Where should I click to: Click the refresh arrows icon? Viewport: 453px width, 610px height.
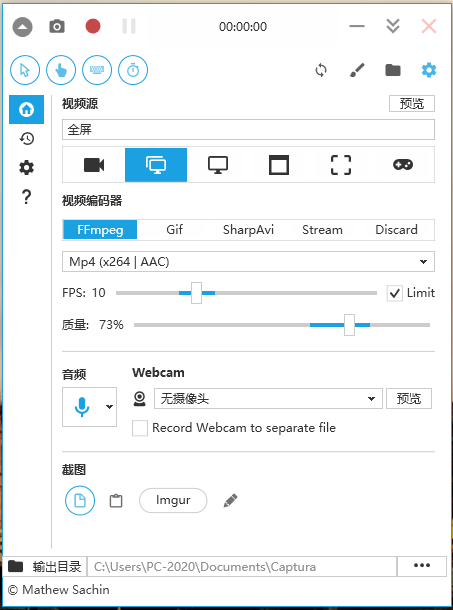pyautogui.click(x=321, y=70)
